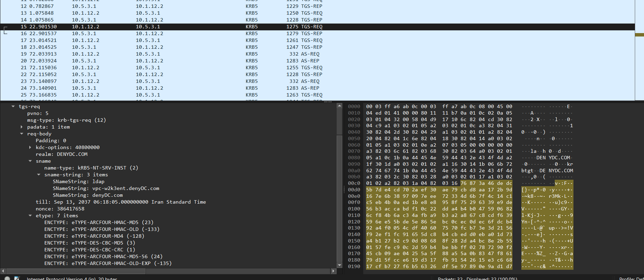Select ENCTYPE eTYPE-ARCFOUR-HMAC-MD5 (23) entry
The image size is (644, 280).
(99, 222)
